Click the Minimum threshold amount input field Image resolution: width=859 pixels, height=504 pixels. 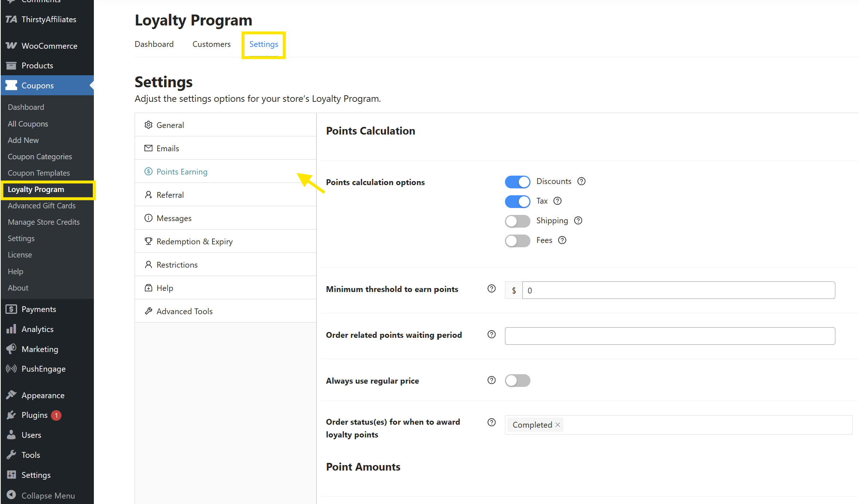click(678, 290)
